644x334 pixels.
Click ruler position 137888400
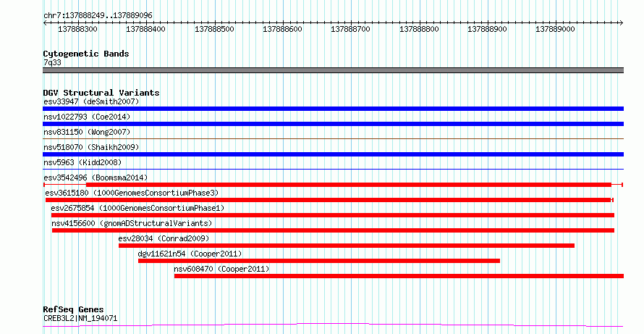(x=145, y=29)
